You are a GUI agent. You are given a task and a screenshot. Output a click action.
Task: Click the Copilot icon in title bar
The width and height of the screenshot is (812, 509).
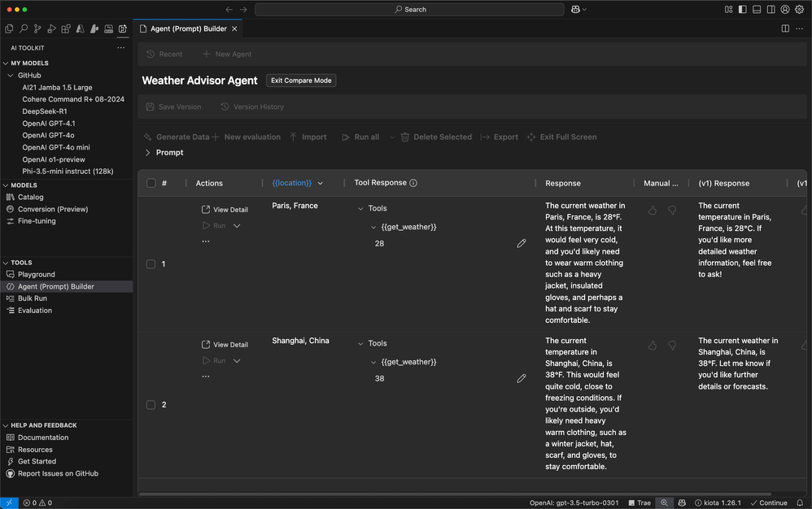coord(575,9)
